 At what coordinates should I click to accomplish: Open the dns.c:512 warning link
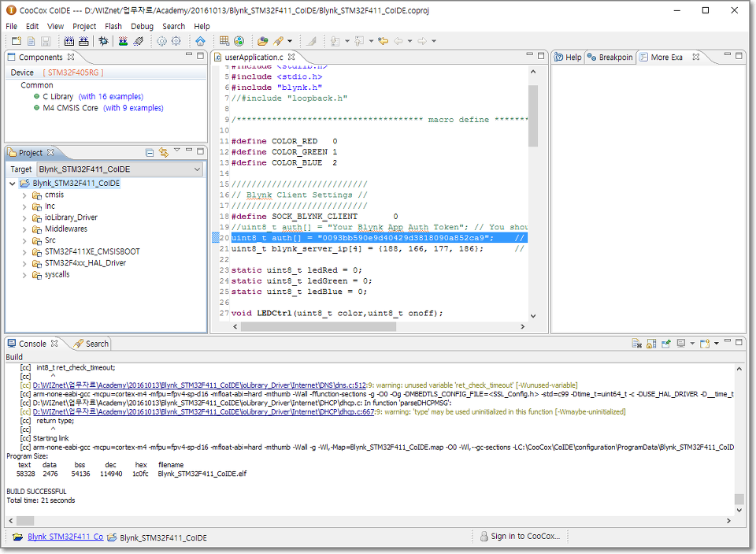[199, 385]
